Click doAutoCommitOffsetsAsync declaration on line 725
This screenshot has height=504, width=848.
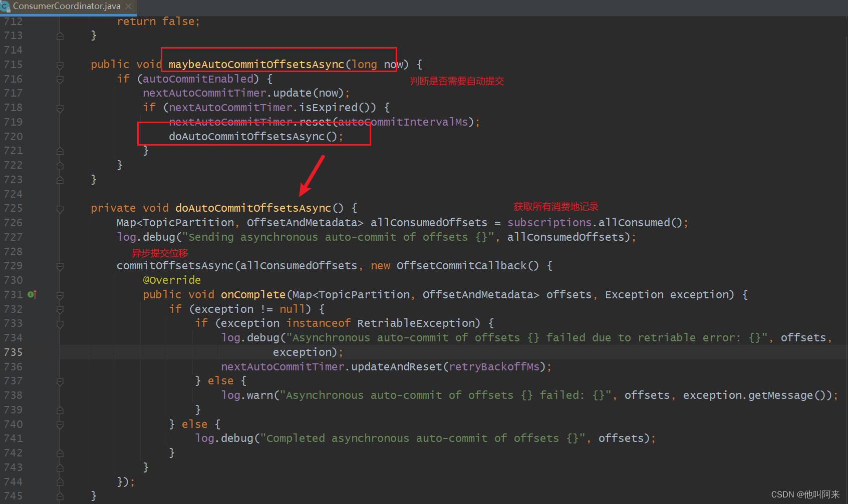click(x=253, y=208)
